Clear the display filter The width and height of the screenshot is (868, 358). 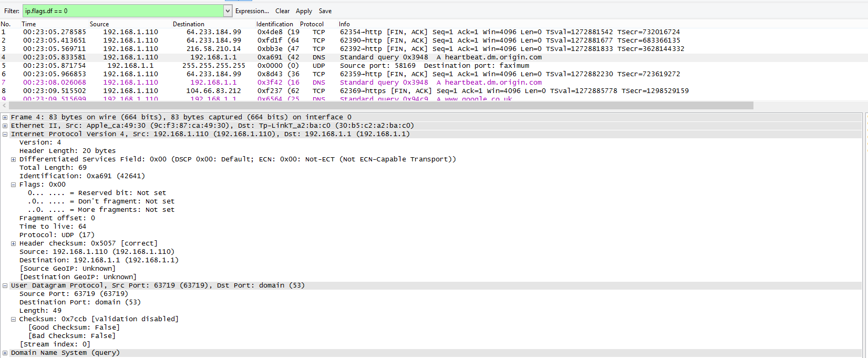pos(282,11)
